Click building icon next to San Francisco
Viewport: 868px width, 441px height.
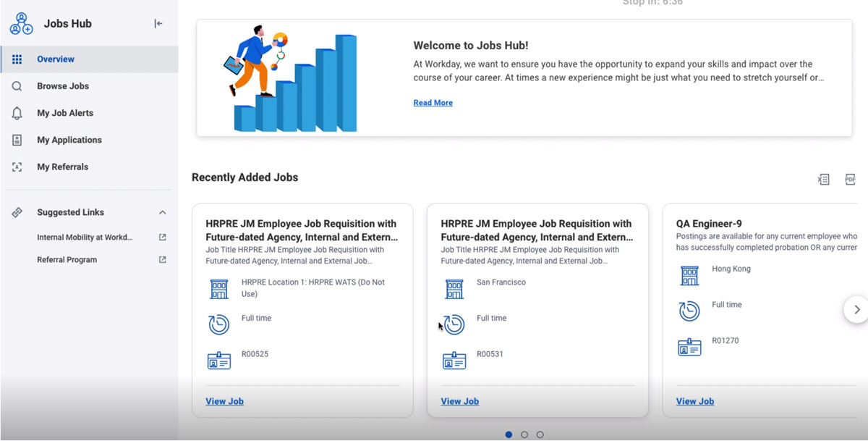454,289
